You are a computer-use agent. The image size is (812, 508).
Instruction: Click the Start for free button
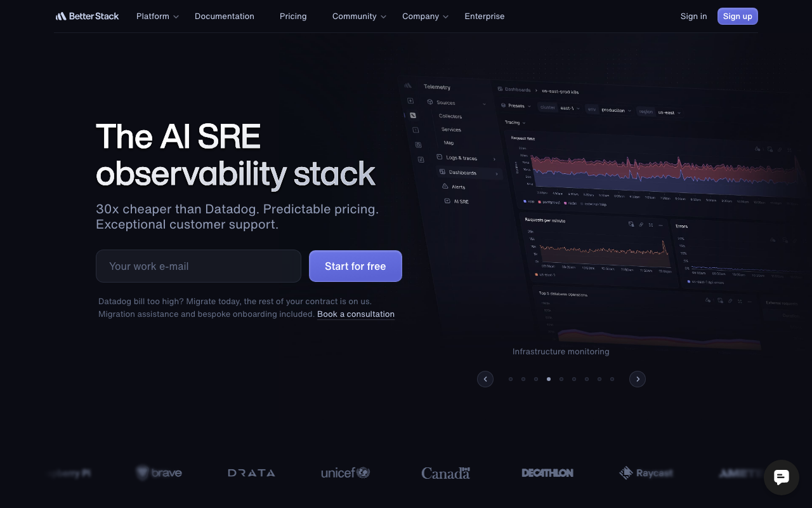[x=355, y=266]
